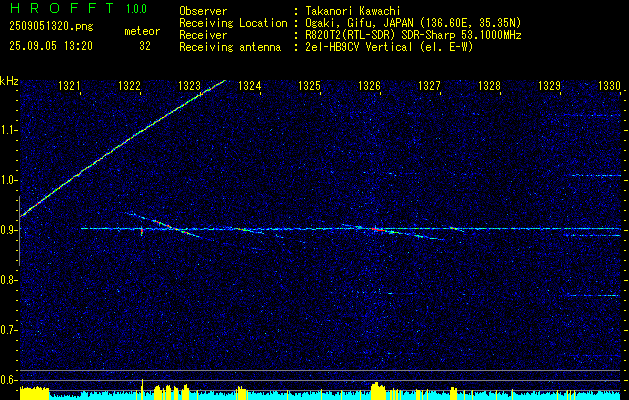Click the meteor count value 32
The image size is (629, 400).
pyautogui.click(x=145, y=46)
